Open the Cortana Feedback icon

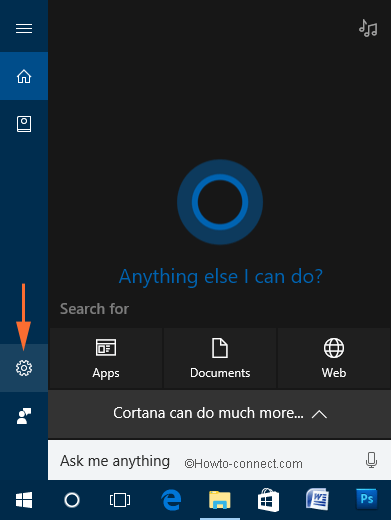(24, 416)
